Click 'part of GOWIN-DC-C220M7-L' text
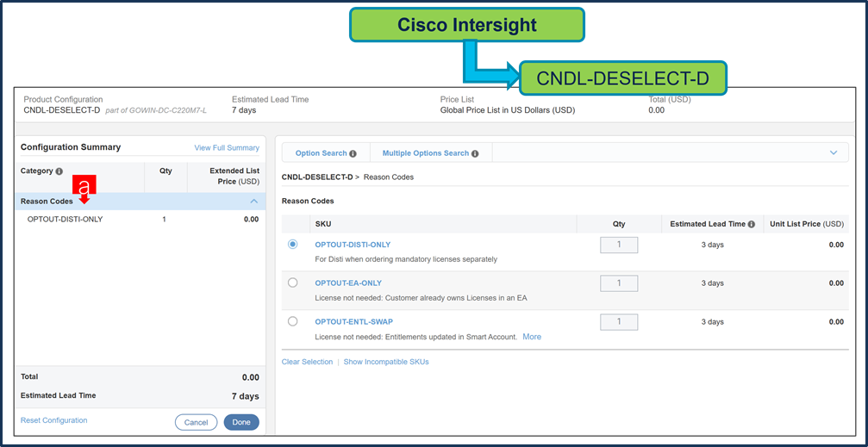The height and width of the screenshot is (447, 868). click(156, 110)
